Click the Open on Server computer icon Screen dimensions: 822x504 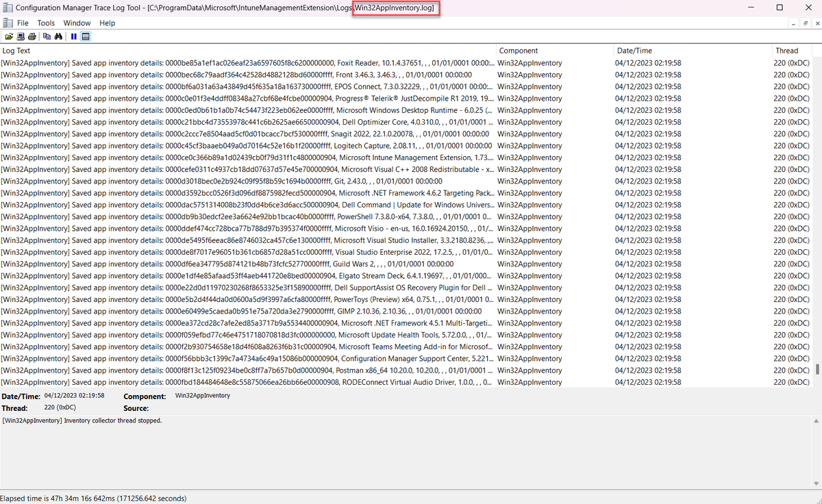pos(21,36)
